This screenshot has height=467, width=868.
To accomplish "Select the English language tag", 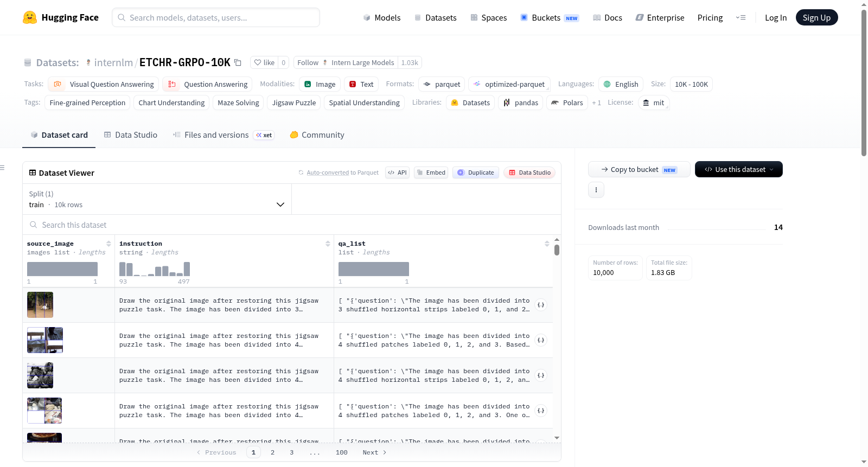I will (621, 84).
